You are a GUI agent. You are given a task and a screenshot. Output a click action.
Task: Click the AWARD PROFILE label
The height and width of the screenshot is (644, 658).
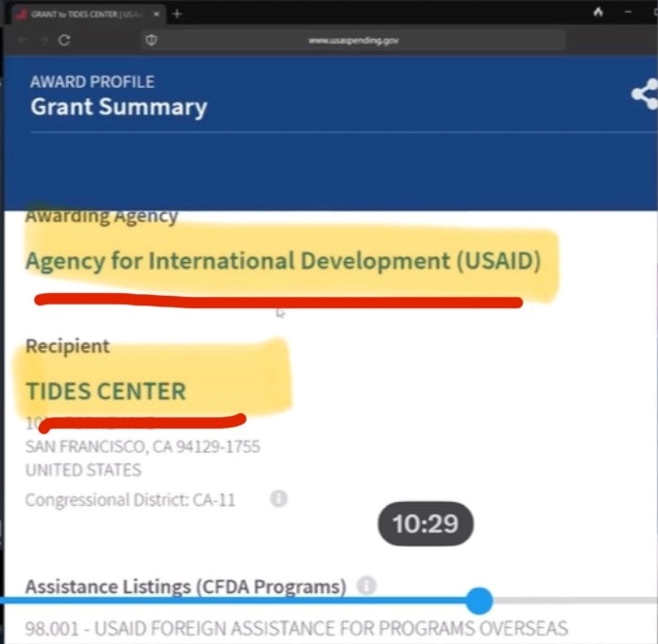coord(93,82)
